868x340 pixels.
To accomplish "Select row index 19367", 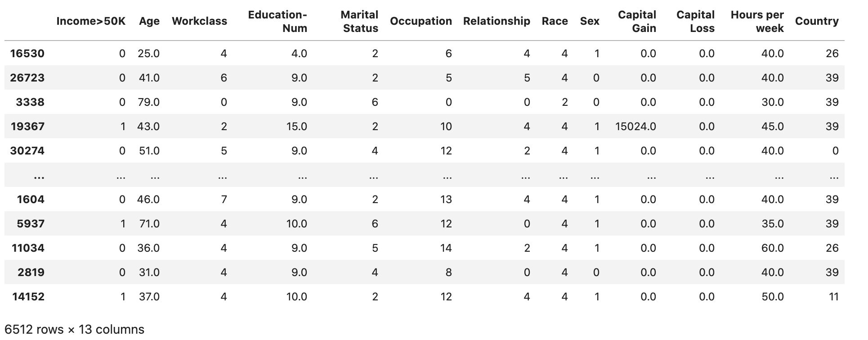I will coord(27,127).
